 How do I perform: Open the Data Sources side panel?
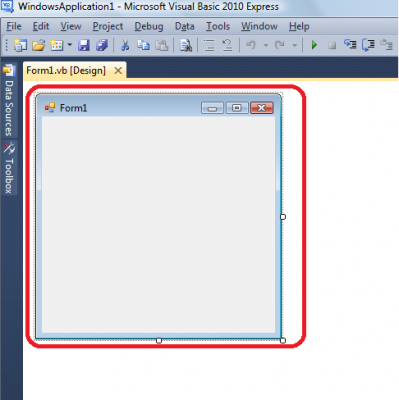click(x=9, y=100)
